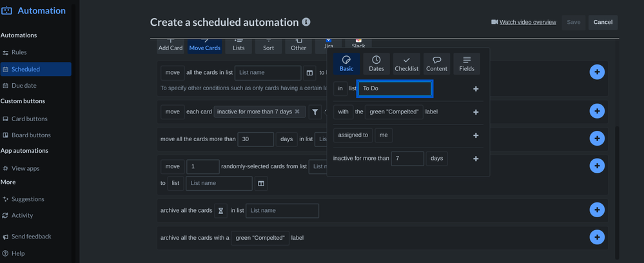644x263 pixels.
Task: Choose the green "Compelted" label in the archive row
Action: click(260, 238)
